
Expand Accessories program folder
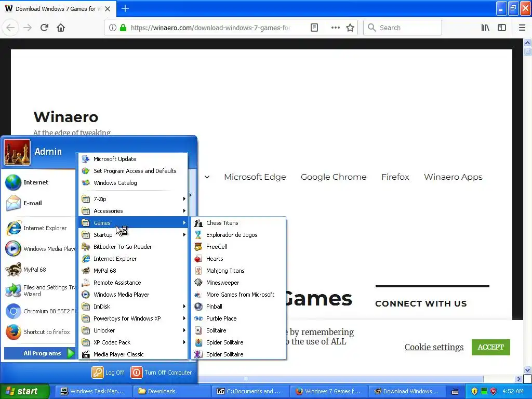pyautogui.click(x=133, y=211)
